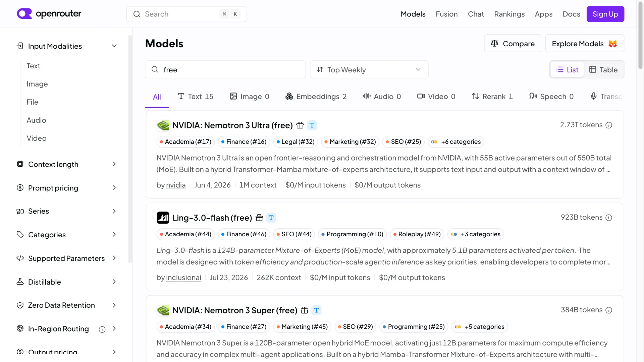The width and height of the screenshot is (644, 362).
Task: Select the Text input modality filter
Action: pos(33,66)
